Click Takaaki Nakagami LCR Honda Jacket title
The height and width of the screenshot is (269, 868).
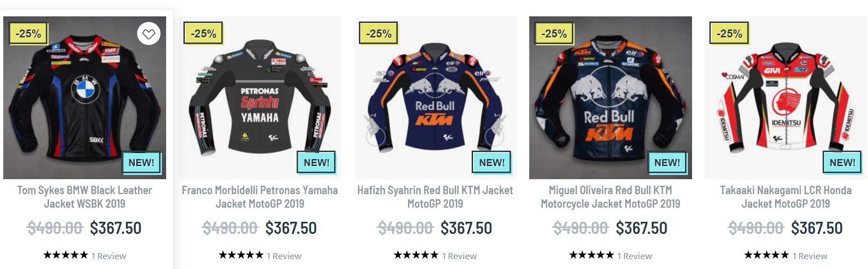786,197
